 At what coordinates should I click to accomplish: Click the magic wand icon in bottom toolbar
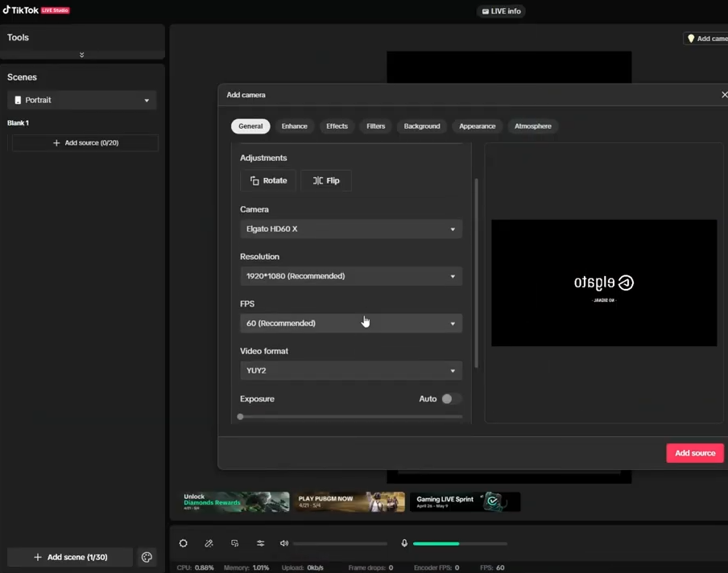(209, 543)
